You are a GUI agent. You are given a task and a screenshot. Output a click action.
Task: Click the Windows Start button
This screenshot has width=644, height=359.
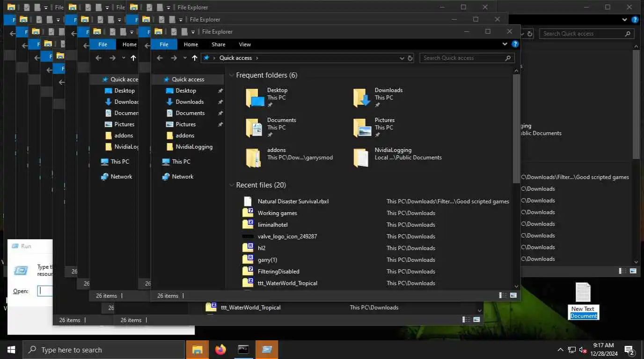tap(11, 350)
